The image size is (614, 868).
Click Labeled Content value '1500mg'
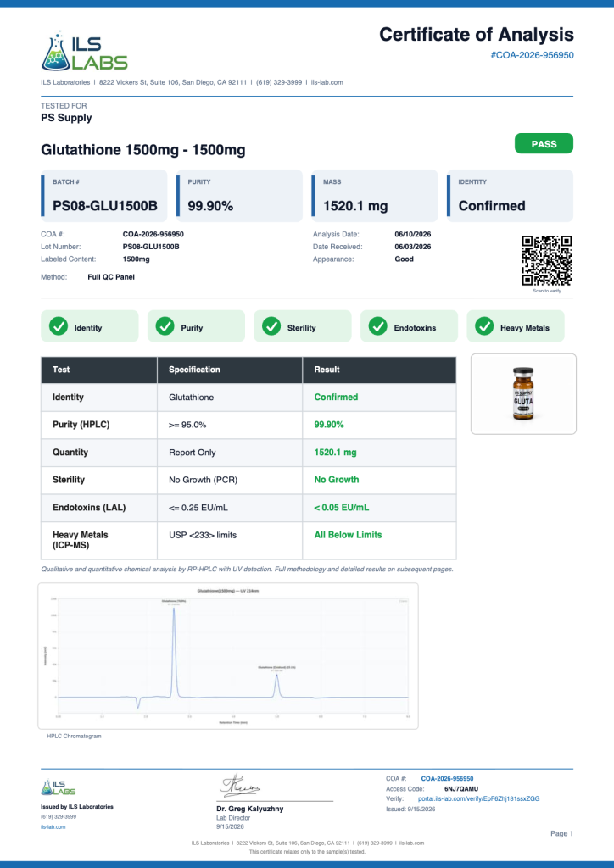(137, 259)
